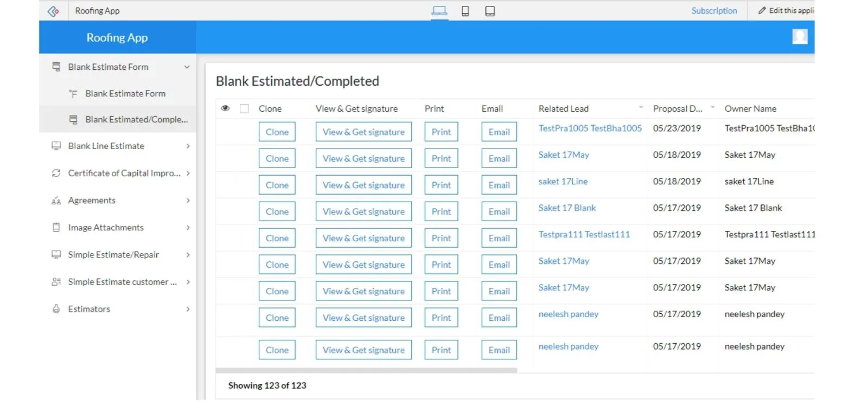View & Get signature for saket 17Line
This screenshot has width=868, height=412.
pos(363,185)
